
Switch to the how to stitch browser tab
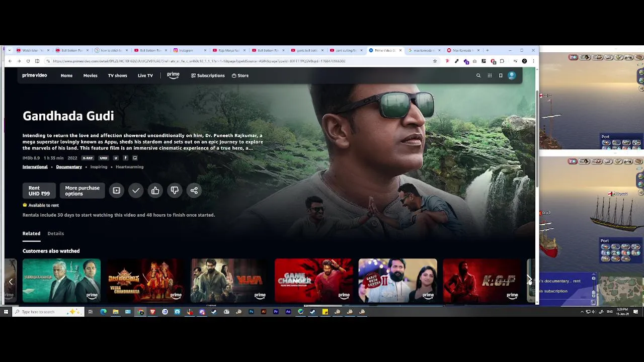tap(111, 50)
